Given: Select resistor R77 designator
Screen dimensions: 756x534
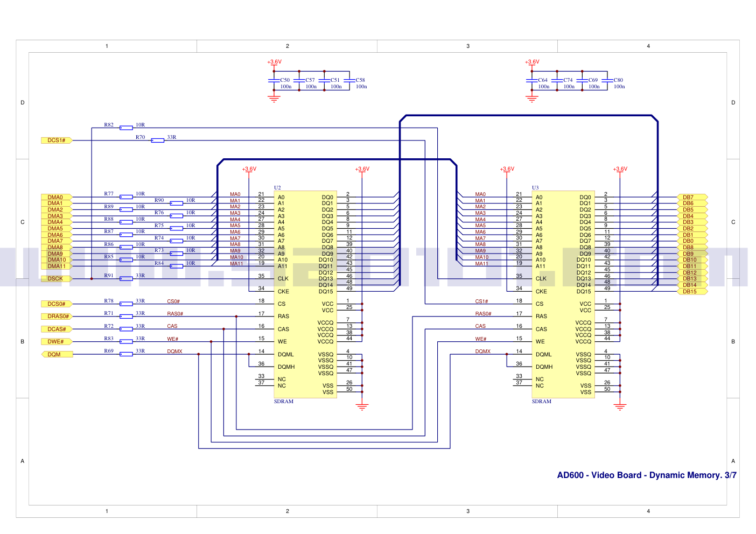Looking at the screenshot, I should click(109, 194).
